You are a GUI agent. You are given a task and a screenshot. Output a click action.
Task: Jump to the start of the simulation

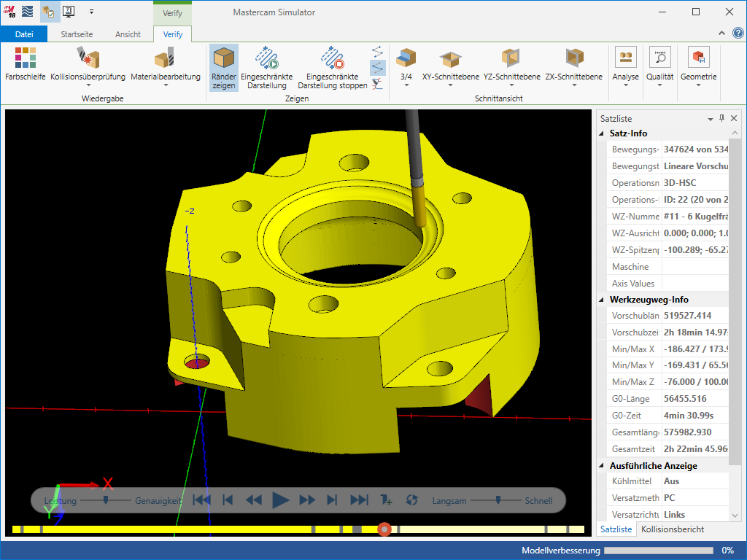201,500
